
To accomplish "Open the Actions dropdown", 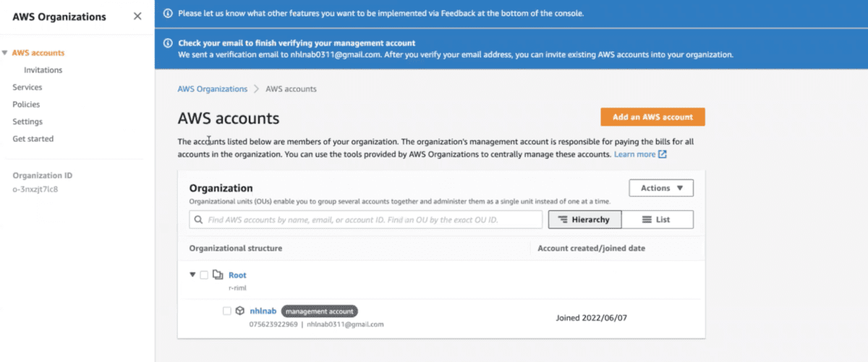I will 661,188.
